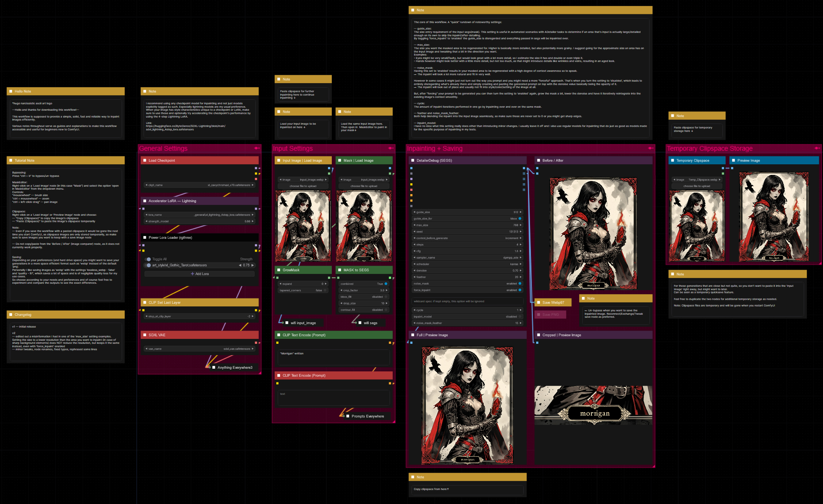Open the sampler_name dropdown showing dpmpp_sde
Screen dimensions: 823x504
pyautogui.click(x=467, y=258)
